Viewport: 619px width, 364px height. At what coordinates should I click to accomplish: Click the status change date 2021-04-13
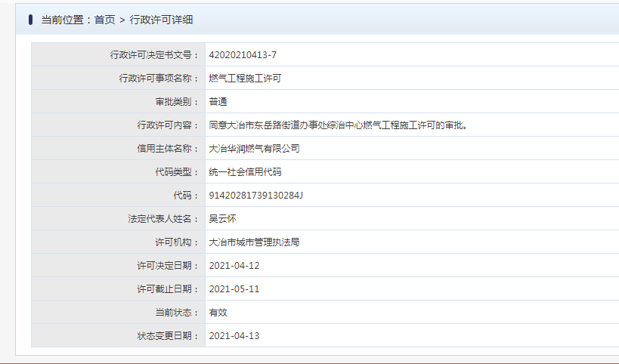pyautogui.click(x=234, y=335)
